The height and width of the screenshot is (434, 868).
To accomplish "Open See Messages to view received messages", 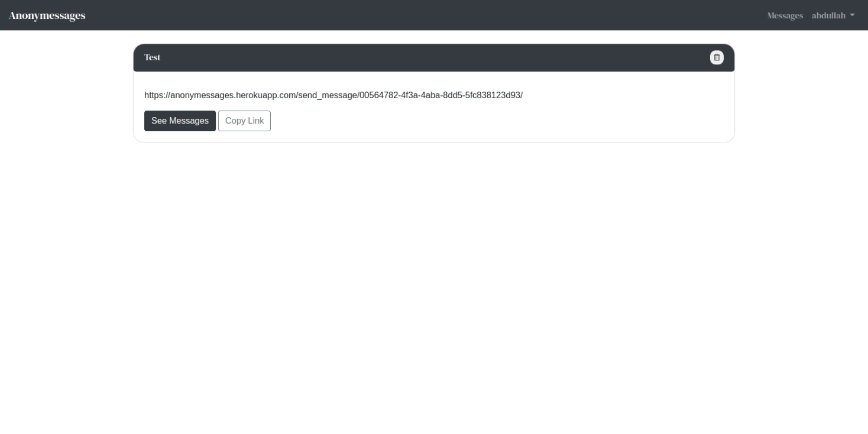I will 180,121.
